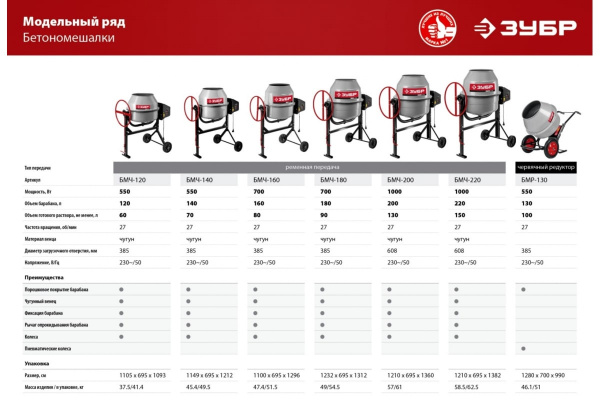The image size is (600, 400).
Task: Click the БМЧ-160 concrete mixer image
Action: click(279, 121)
